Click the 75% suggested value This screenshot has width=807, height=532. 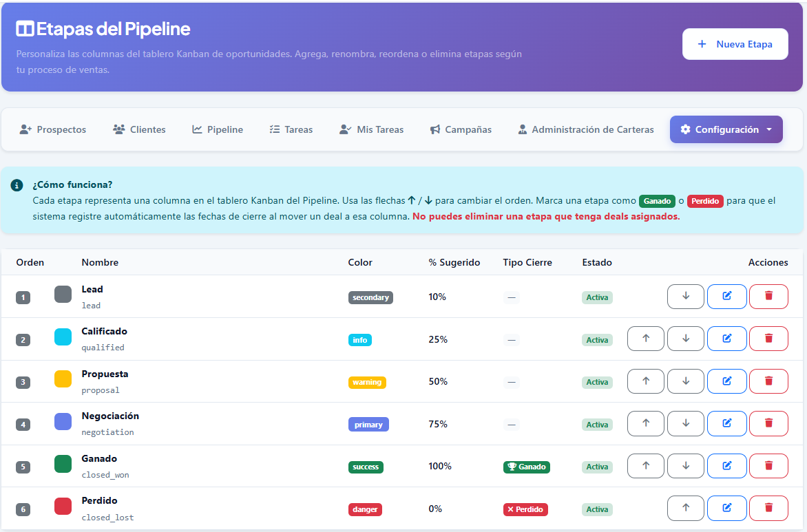coord(438,424)
